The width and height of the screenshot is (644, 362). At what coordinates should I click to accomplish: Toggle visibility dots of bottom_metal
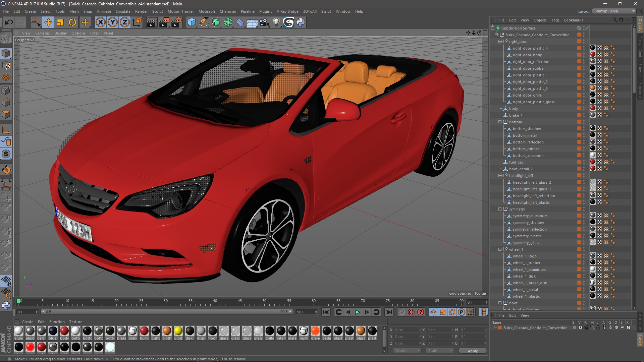pyautogui.click(x=584, y=135)
